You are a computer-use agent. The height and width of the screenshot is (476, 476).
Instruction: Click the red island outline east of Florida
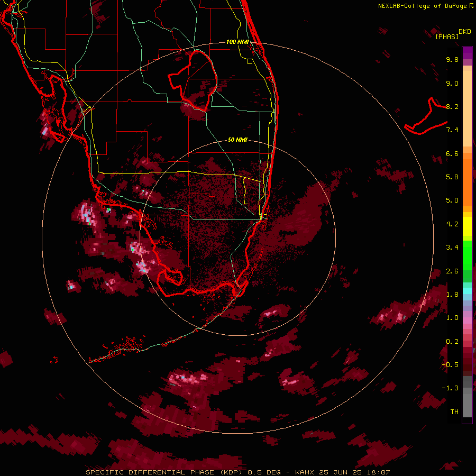tap(426, 116)
